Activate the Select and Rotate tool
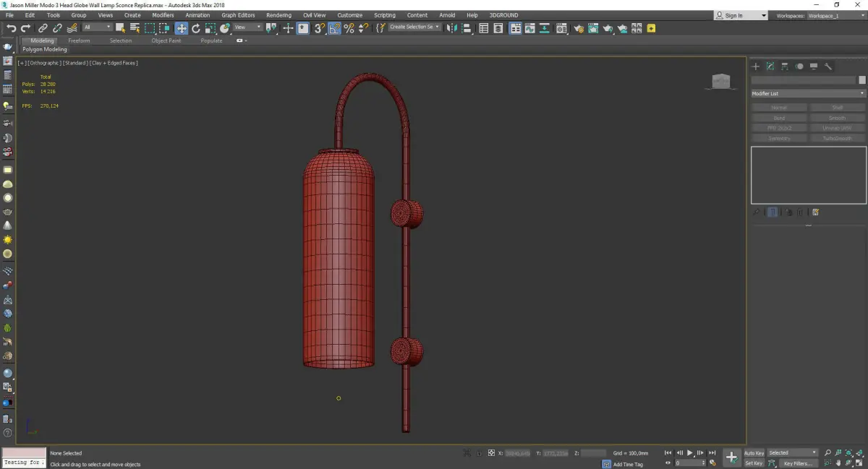868x469 pixels. click(195, 28)
